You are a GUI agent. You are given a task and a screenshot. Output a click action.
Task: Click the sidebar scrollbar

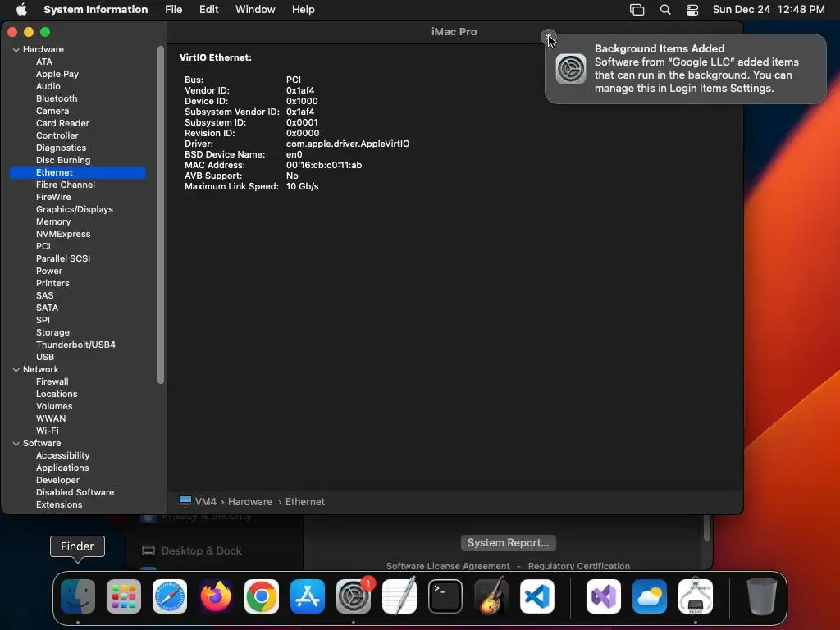tap(160, 214)
